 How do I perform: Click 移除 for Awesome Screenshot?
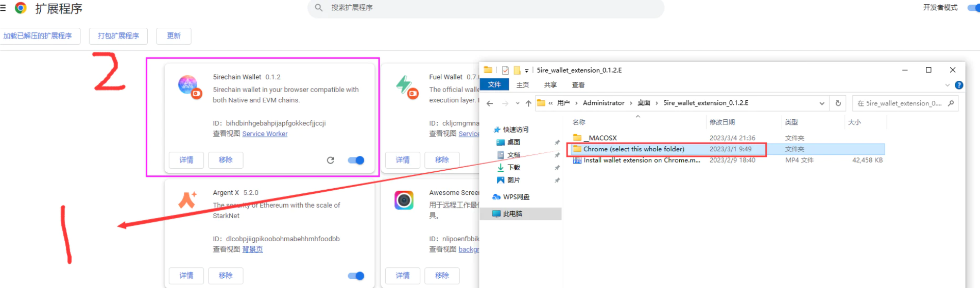pos(442,276)
